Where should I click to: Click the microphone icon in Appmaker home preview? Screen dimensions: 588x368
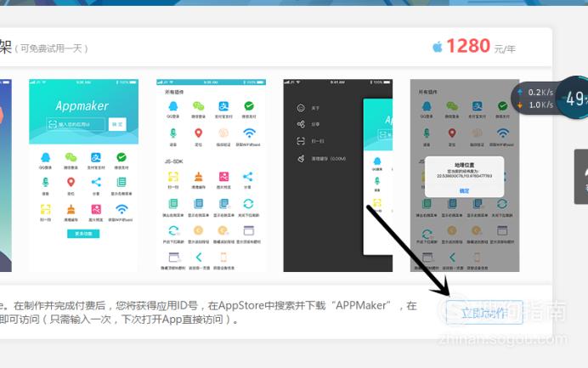tap(45, 183)
